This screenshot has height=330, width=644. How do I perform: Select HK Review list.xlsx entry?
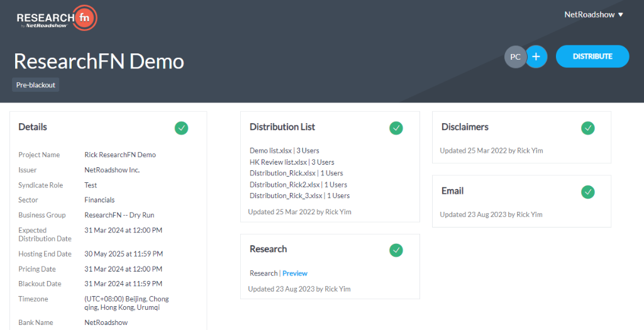pos(292,162)
